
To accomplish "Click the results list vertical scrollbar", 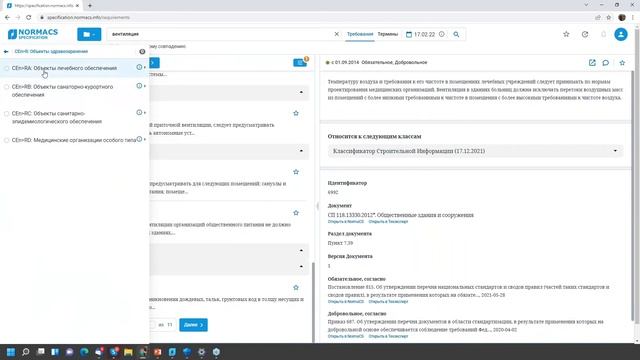I will 313,302.
